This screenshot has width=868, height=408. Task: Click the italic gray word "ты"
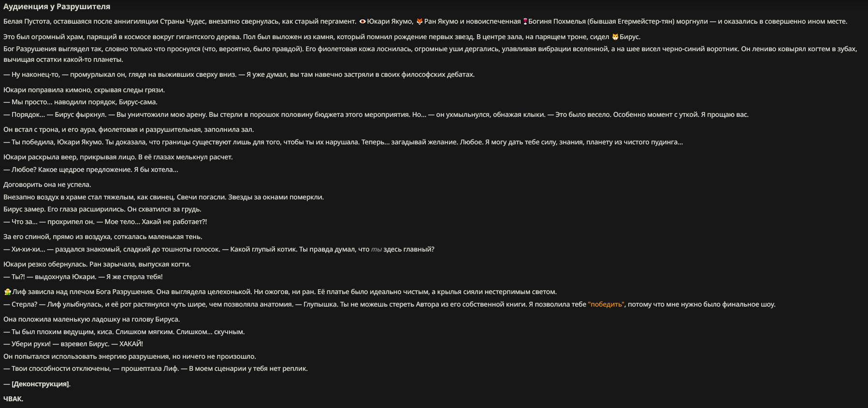tap(376, 249)
